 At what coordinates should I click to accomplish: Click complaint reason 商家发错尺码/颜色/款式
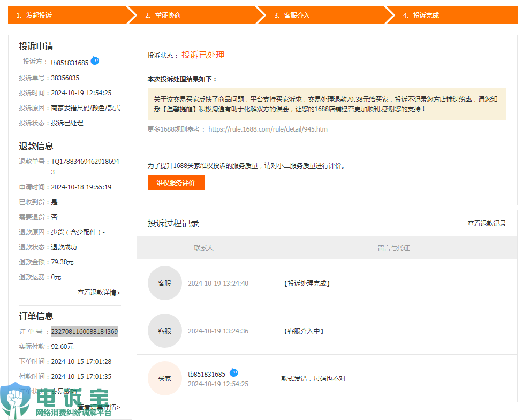click(x=86, y=108)
